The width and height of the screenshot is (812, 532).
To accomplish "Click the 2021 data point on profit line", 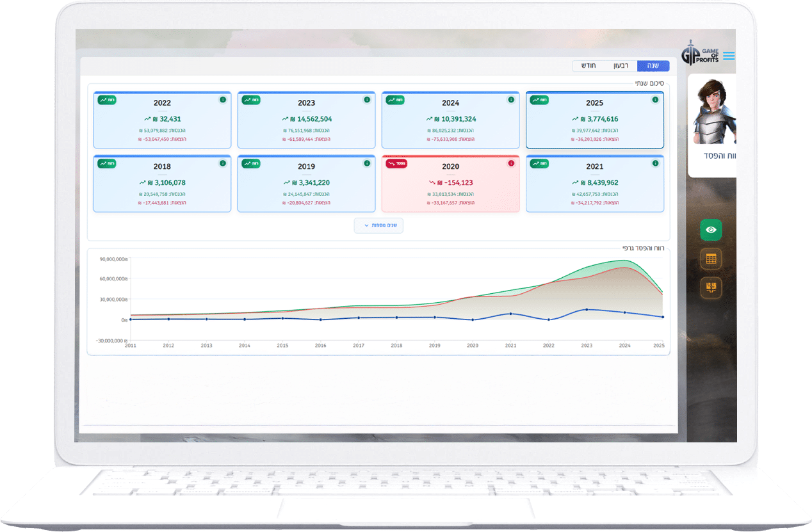I will click(x=510, y=314).
